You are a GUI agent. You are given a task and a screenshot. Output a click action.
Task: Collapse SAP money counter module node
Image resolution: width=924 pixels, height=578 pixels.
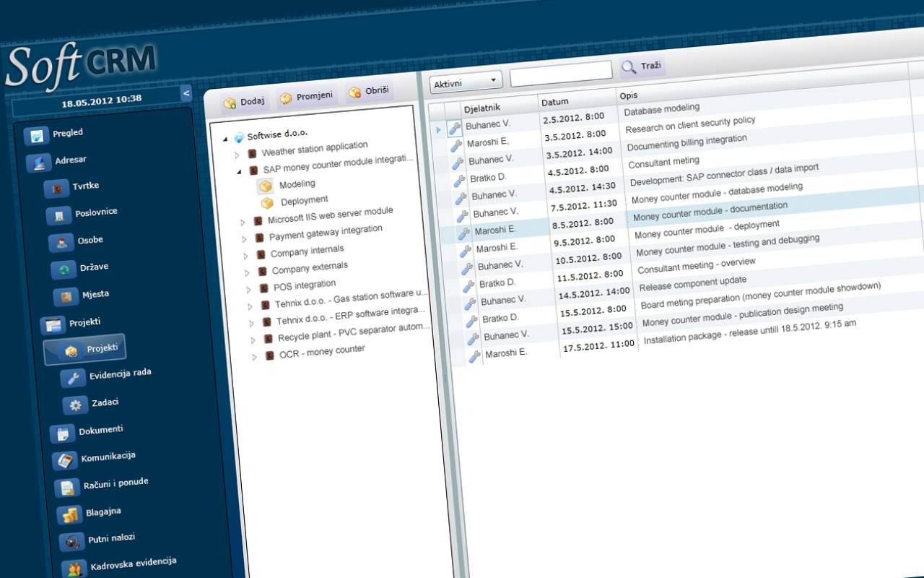point(238,172)
